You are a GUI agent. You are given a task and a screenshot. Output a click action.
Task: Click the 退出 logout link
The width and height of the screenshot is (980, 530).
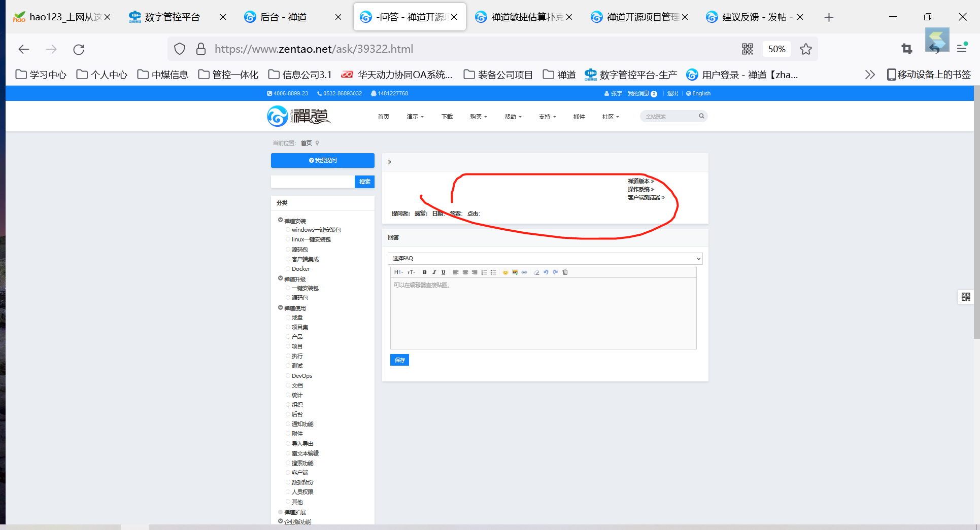(x=672, y=93)
